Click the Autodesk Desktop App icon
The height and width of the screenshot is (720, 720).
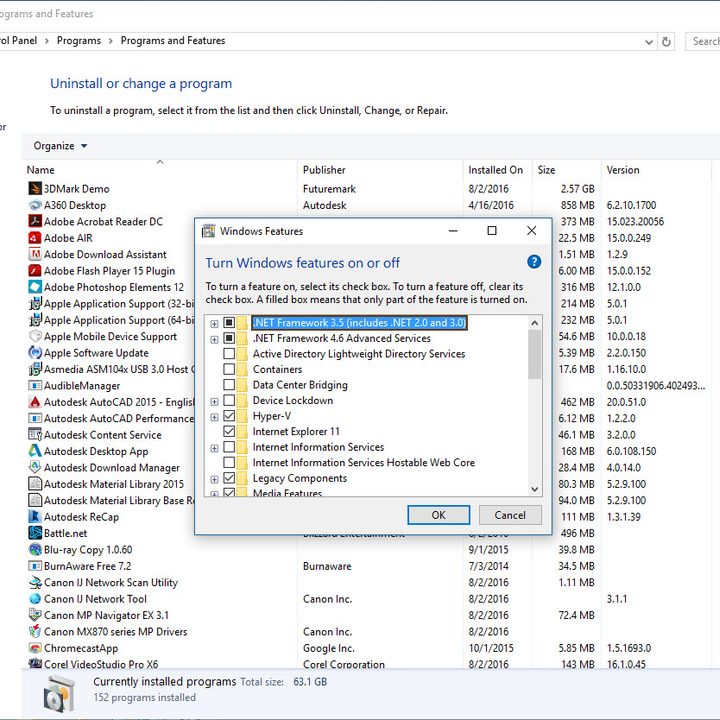point(35,451)
